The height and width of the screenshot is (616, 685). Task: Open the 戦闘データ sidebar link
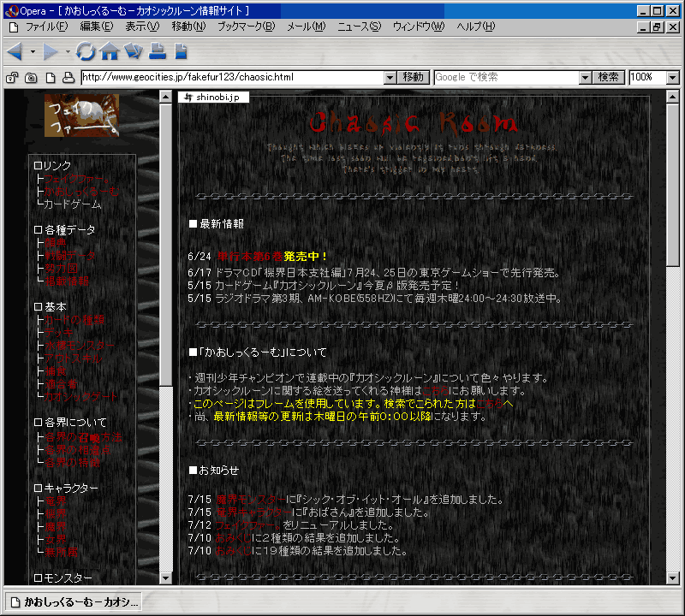click(70, 256)
